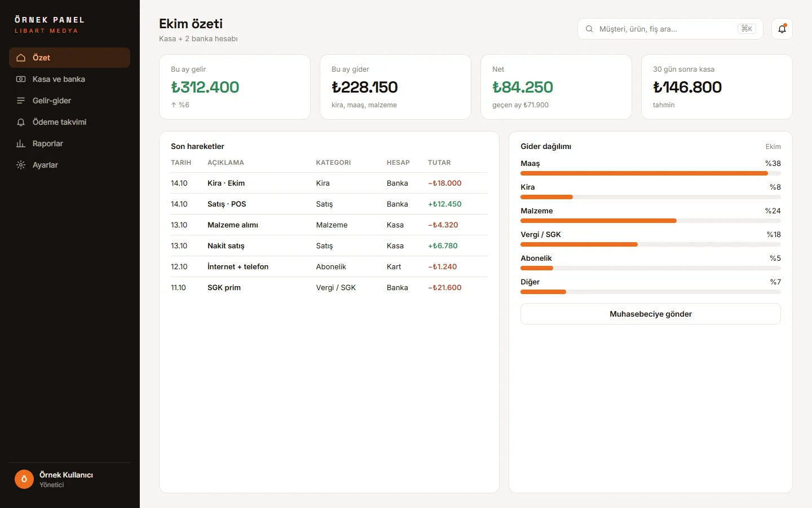The image size is (812, 508).
Task: Click the Ekim label in Gider dağılımı
Action: 773,147
